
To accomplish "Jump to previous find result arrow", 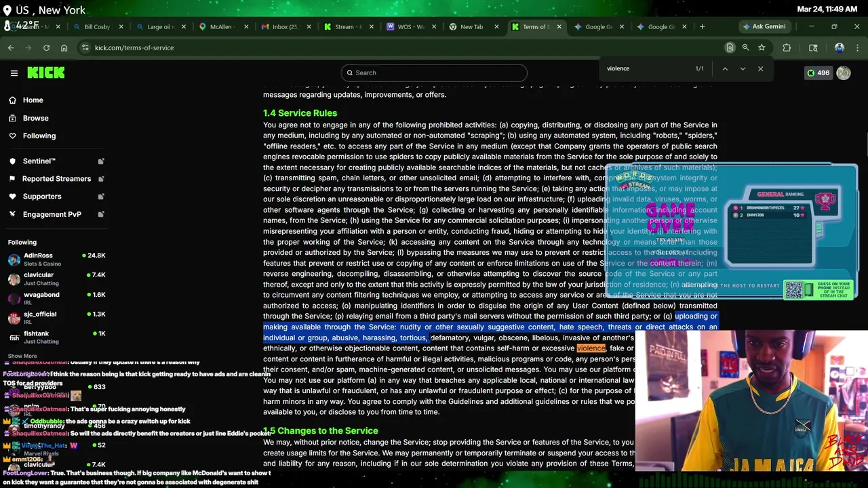I will click(x=725, y=68).
